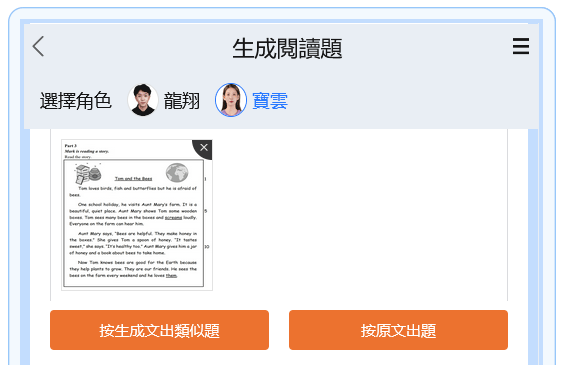Choose the 寶雲 role label
This screenshot has height=365, width=564.
[x=270, y=101]
